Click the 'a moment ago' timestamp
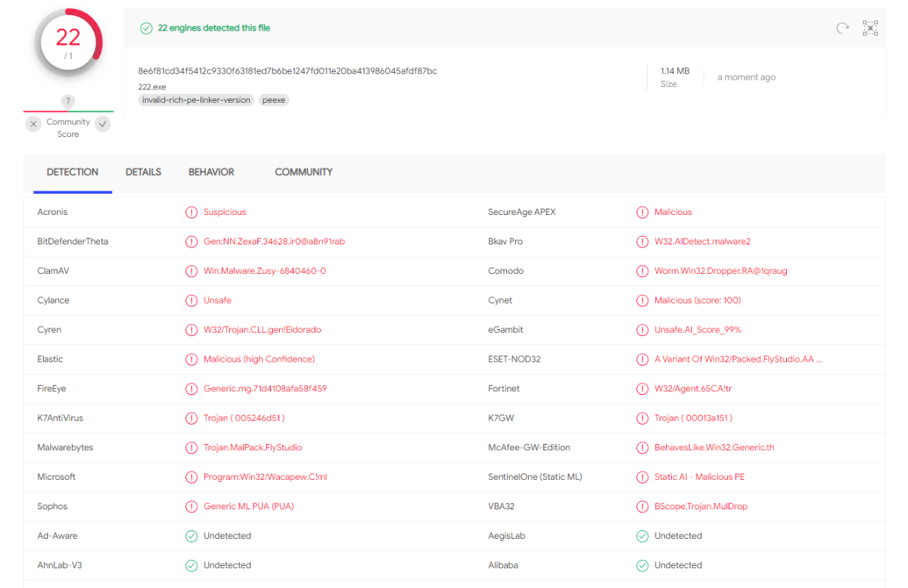908x588 pixels. 746,77
